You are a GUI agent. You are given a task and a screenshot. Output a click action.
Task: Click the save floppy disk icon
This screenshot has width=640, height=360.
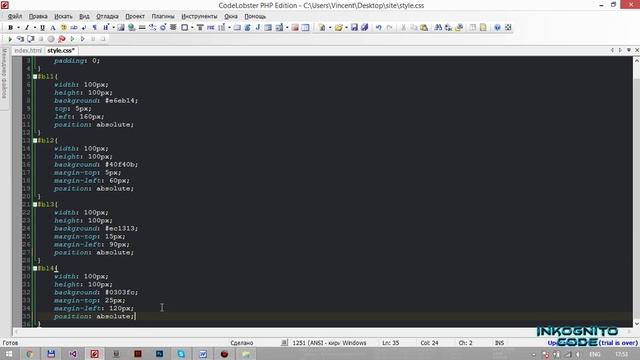point(354,28)
